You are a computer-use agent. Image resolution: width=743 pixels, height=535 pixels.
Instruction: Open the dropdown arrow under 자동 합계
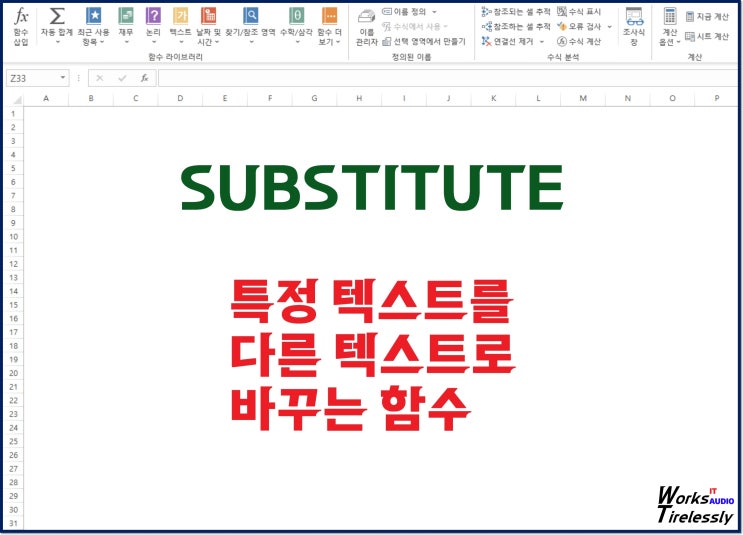coord(57,42)
